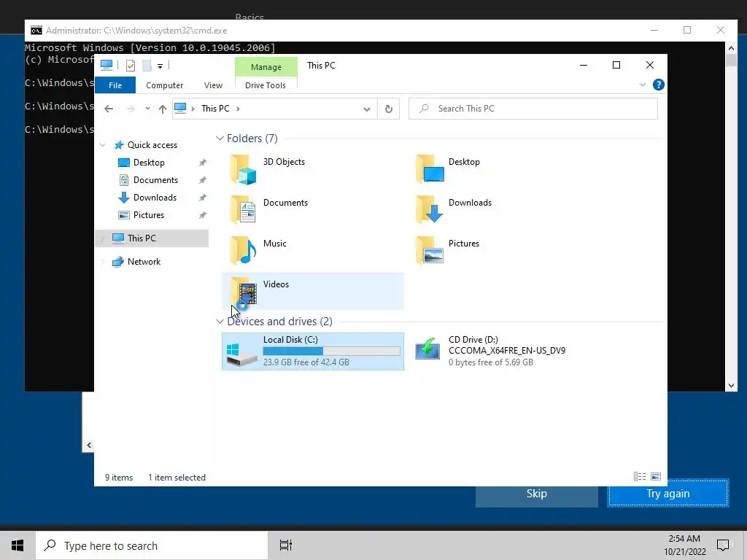Open the 3D Objects folder icon

pos(244,169)
